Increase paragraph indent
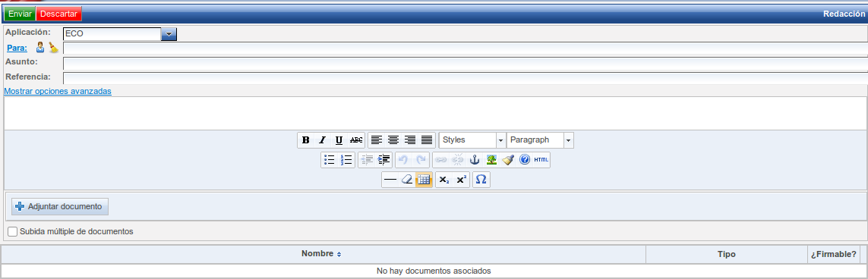The image size is (868, 279). tap(383, 160)
